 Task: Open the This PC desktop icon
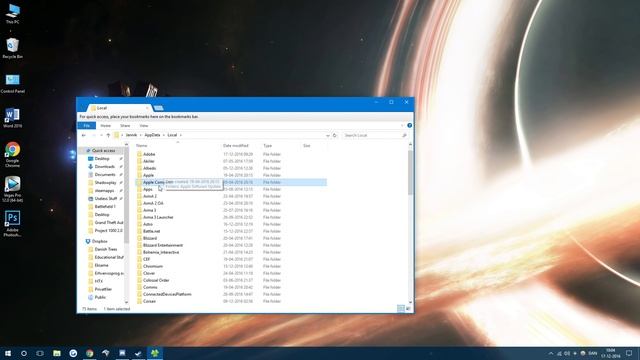pyautogui.click(x=13, y=13)
